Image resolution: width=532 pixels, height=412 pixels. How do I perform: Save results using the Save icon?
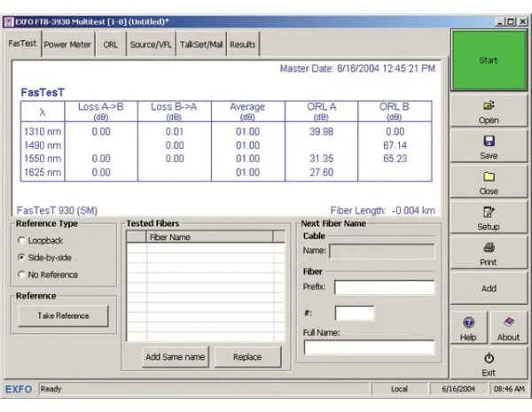(x=489, y=146)
